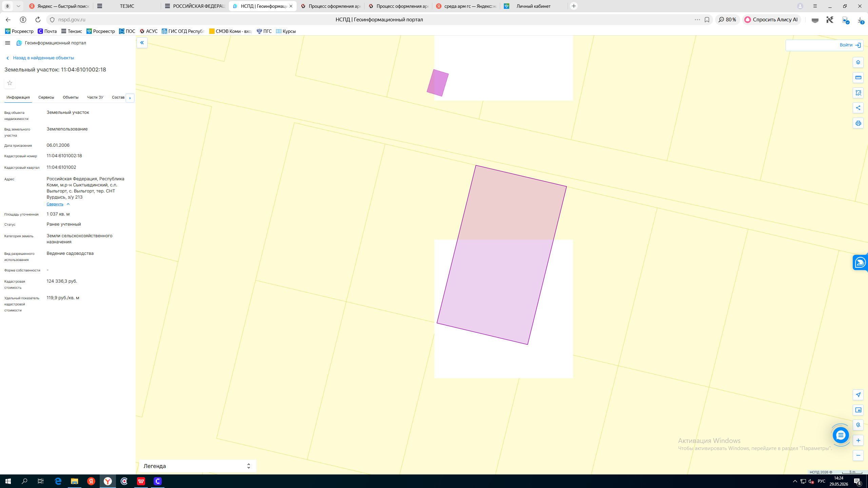
Task: Open File Explorer from the taskbar
Action: point(75,481)
